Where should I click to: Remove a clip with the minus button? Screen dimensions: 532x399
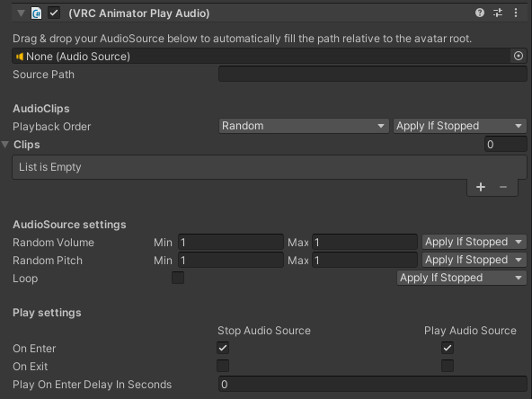pyautogui.click(x=503, y=187)
